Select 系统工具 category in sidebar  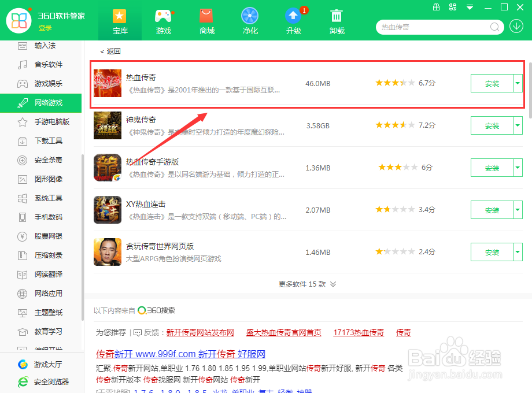click(40, 198)
